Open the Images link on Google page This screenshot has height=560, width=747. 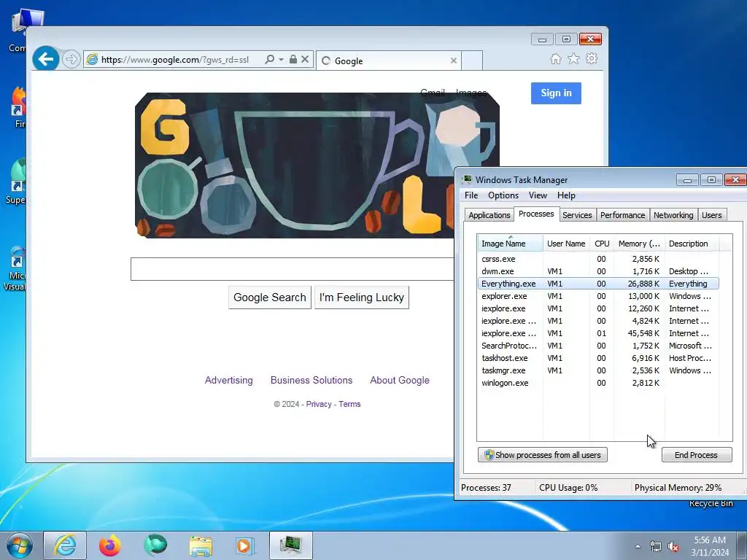point(471,93)
